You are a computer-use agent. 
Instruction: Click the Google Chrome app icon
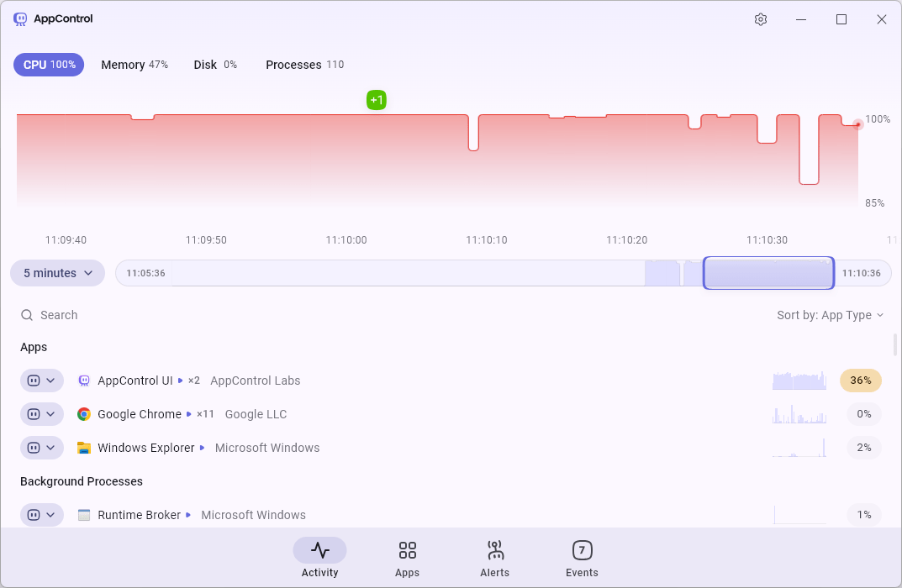84,414
